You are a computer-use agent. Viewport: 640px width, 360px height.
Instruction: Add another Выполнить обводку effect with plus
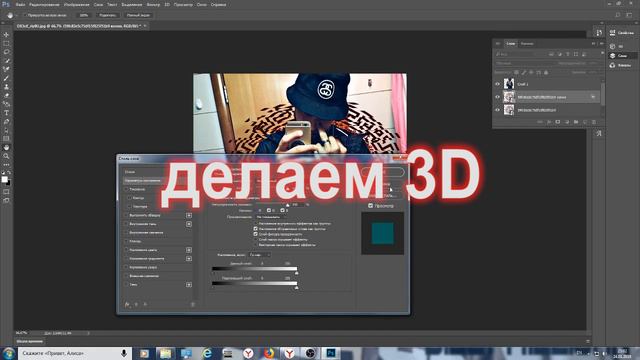pyautogui.click(x=189, y=215)
